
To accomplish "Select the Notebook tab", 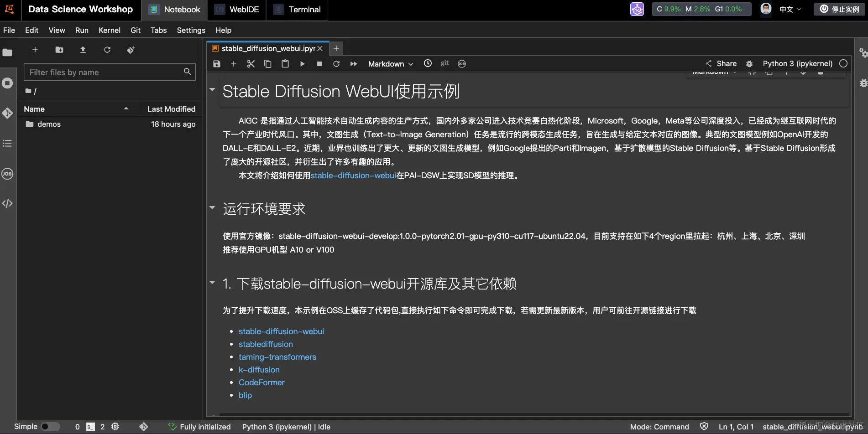I will (x=175, y=10).
